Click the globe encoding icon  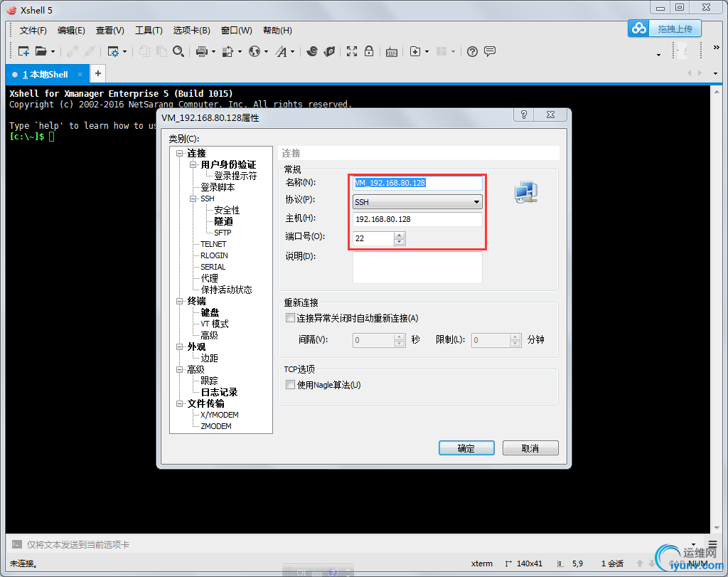pyautogui.click(x=255, y=51)
